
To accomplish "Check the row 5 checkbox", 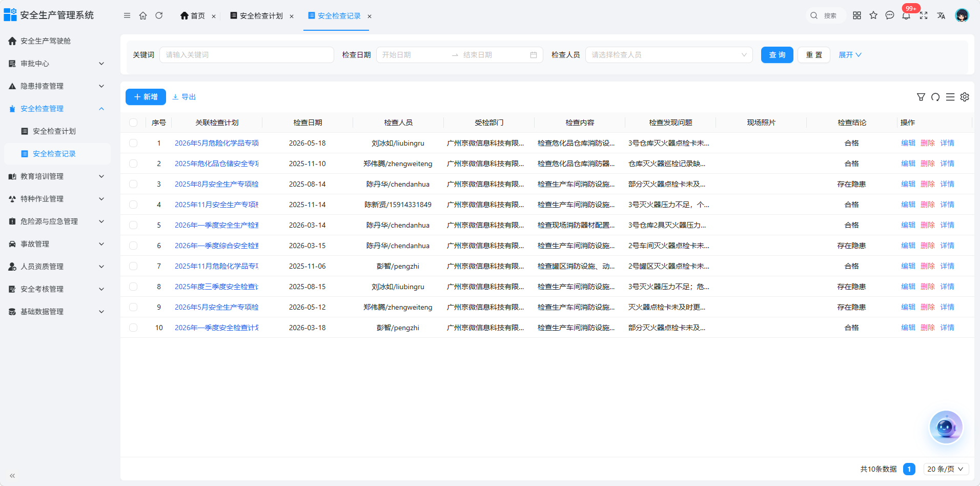I will (x=133, y=225).
